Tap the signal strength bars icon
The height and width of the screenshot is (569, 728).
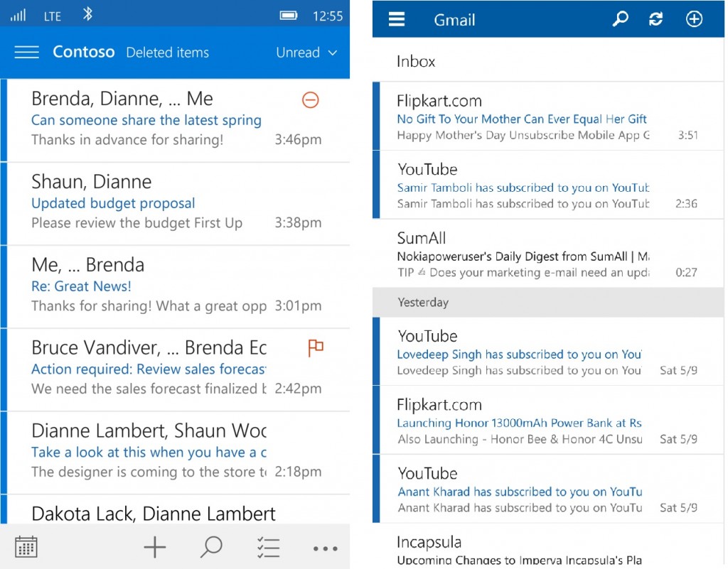pos(18,16)
